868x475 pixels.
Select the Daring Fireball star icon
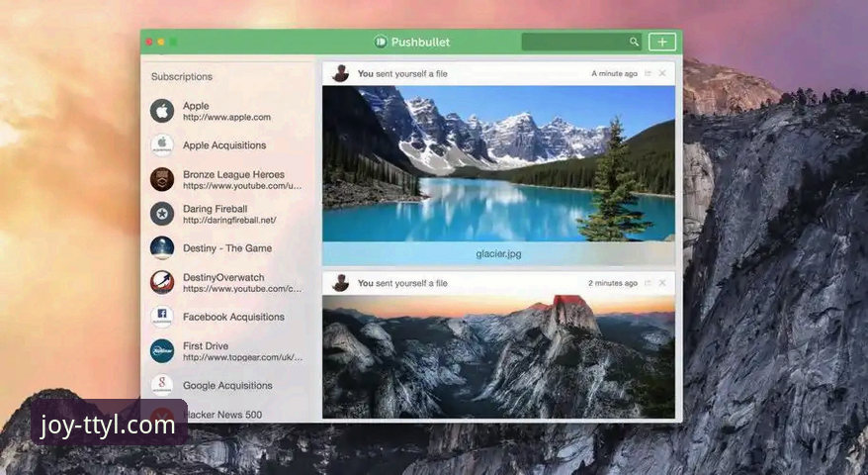click(162, 214)
